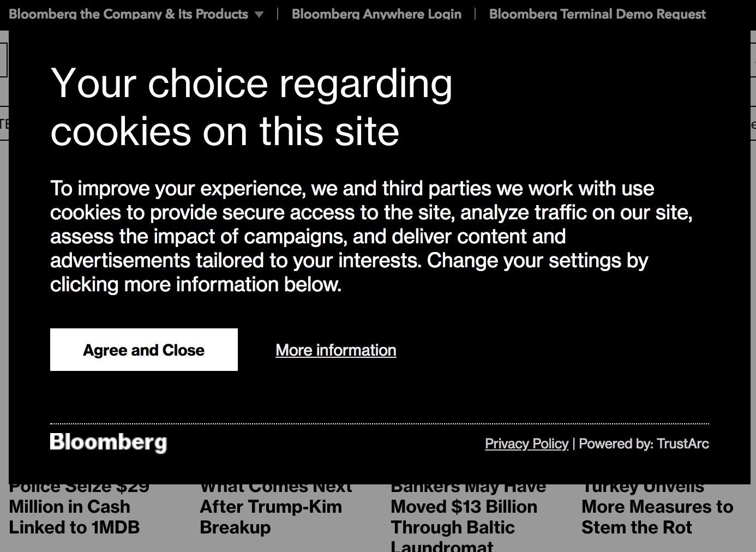Image resolution: width=756 pixels, height=552 pixels.
Task: Click the cookie dialog title heading
Action: point(251,107)
